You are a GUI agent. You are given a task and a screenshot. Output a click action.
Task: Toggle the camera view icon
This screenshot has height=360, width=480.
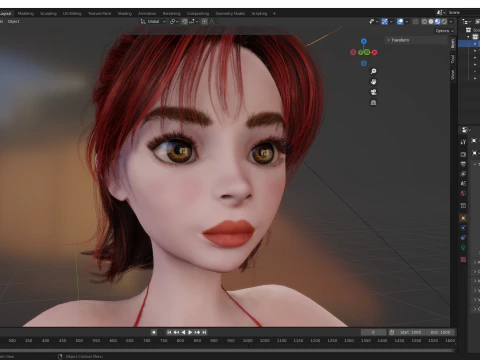(373, 92)
